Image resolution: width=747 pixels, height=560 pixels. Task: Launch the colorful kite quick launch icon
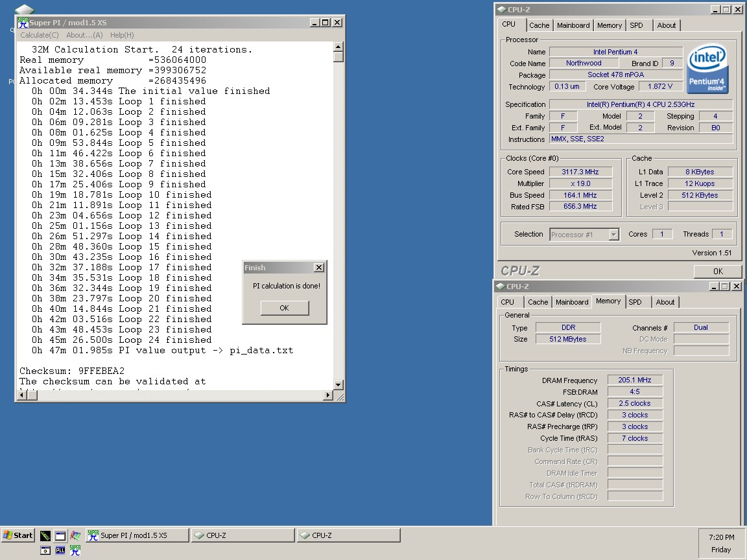pos(75,536)
